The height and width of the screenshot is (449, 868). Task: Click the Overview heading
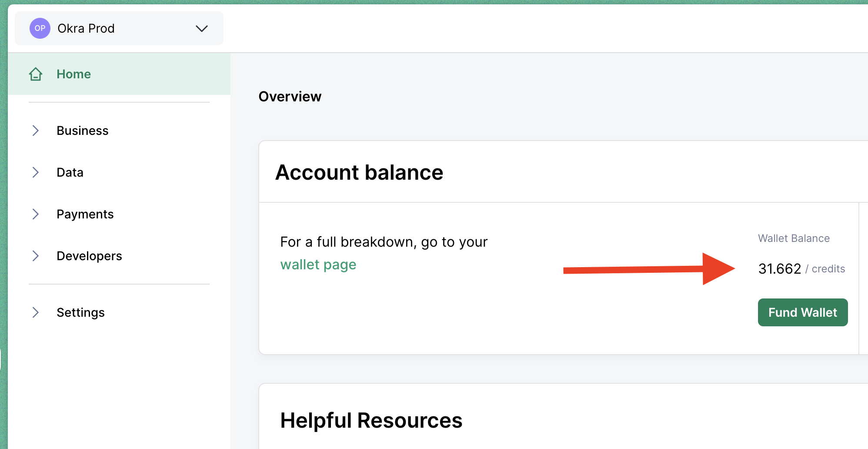click(x=290, y=97)
